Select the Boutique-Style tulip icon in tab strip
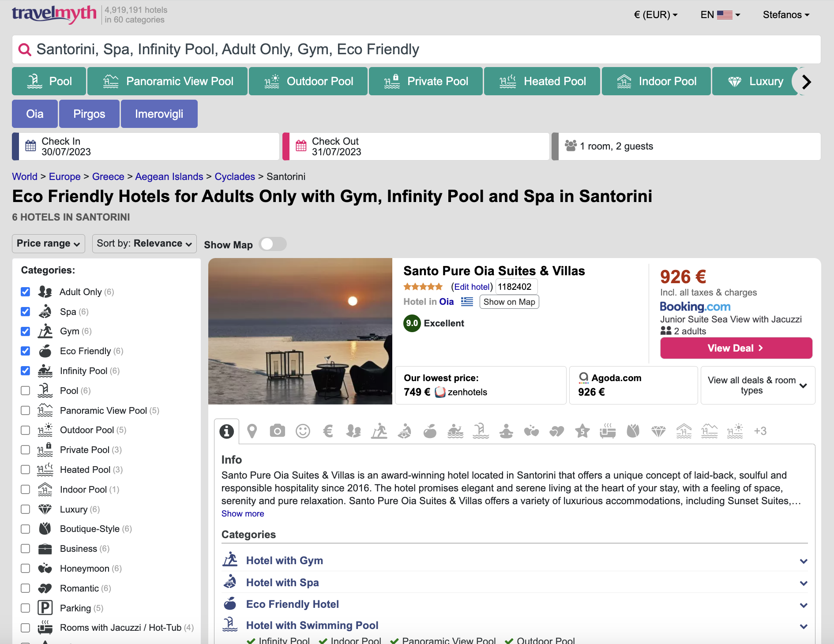Image resolution: width=834 pixels, height=644 pixels. [x=633, y=431]
